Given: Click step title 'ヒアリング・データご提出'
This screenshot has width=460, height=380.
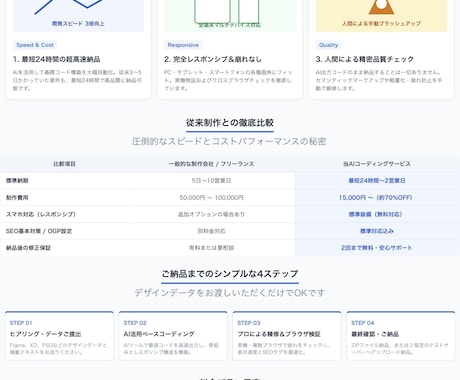Looking at the screenshot, I should [x=45, y=334].
